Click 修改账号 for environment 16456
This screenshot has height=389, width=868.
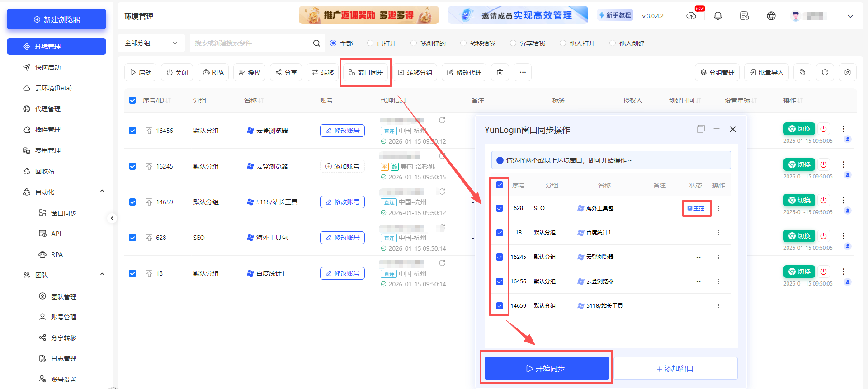pos(342,131)
